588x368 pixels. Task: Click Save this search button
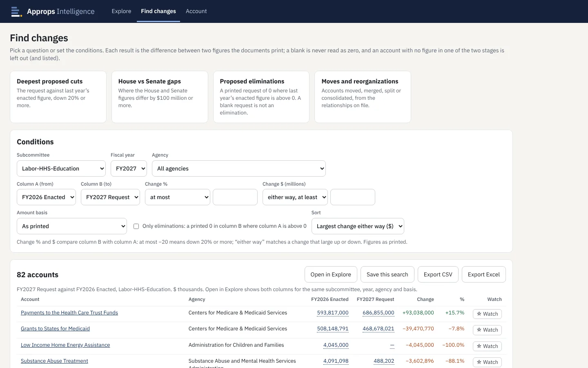click(x=387, y=274)
